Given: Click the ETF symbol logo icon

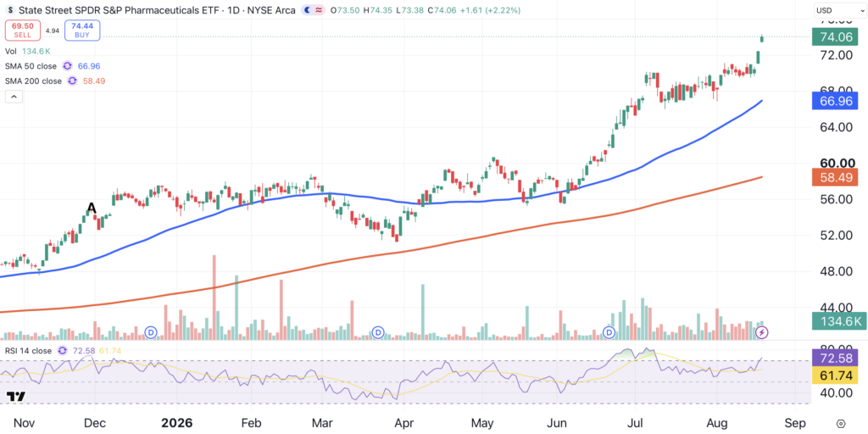Looking at the screenshot, I should click(x=10, y=10).
